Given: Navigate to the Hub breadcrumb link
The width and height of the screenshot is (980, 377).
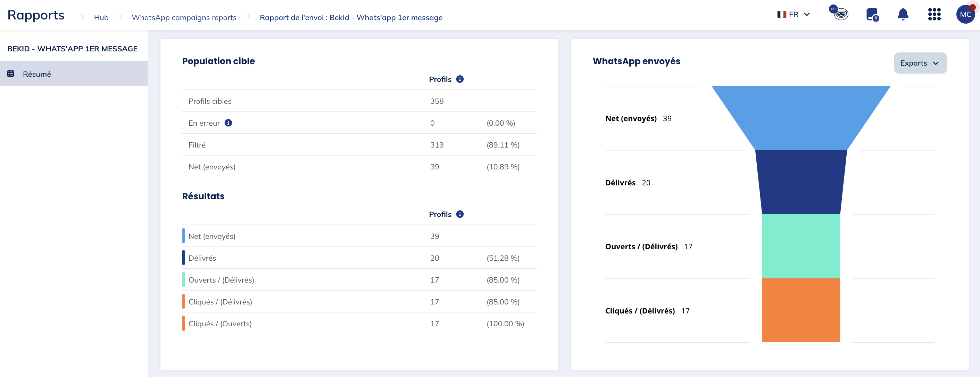Looking at the screenshot, I should (x=101, y=17).
